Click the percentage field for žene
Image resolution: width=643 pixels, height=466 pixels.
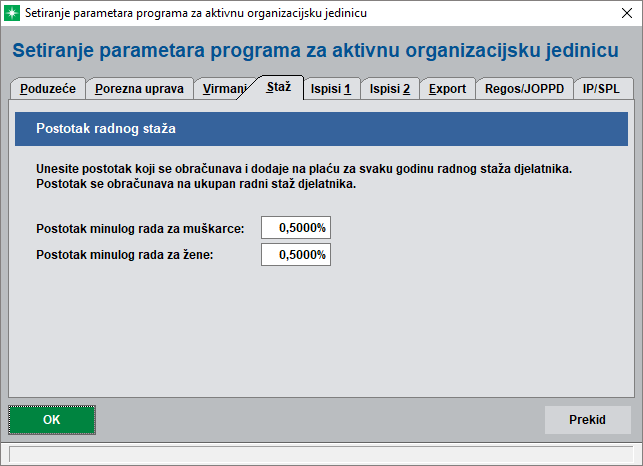(295, 255)
